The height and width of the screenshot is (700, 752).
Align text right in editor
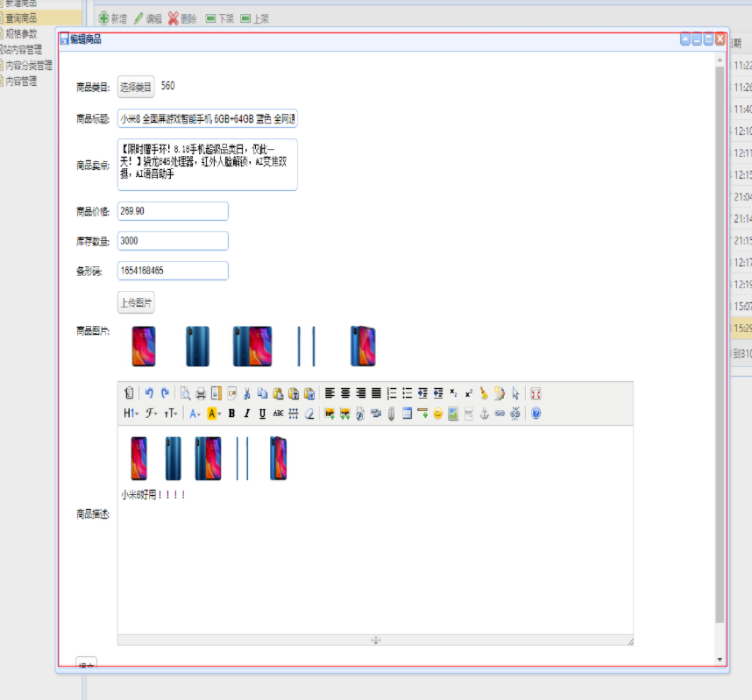360,393
